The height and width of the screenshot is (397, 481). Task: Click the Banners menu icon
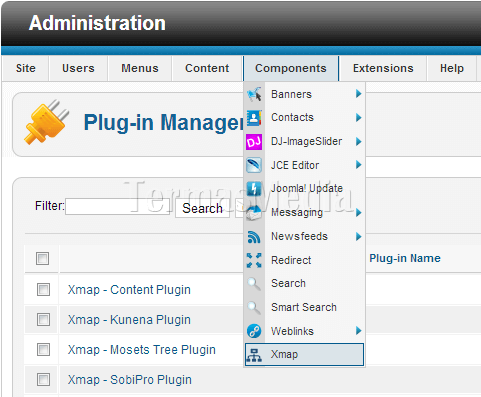[254, 94]
